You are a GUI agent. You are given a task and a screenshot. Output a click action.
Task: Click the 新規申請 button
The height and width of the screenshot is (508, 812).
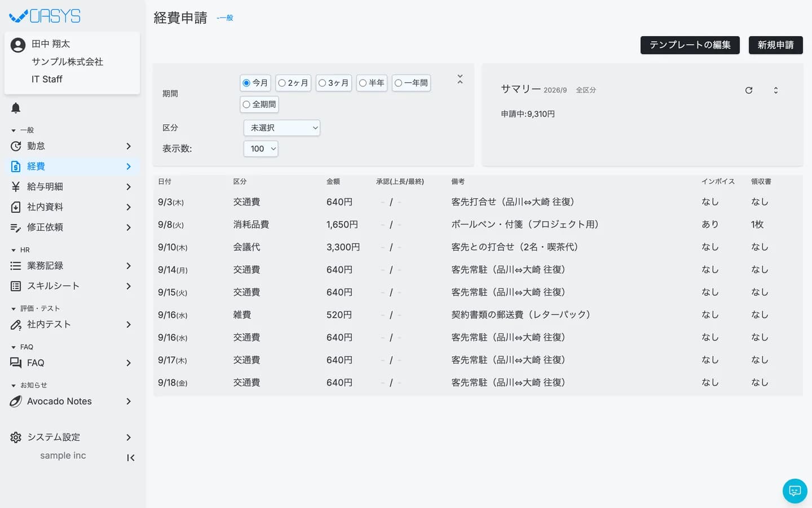[775, 45]
